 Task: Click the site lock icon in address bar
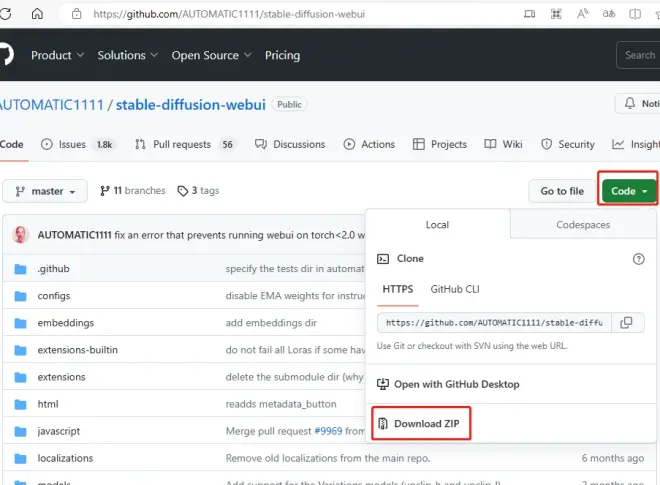click(x=76, y=14)
